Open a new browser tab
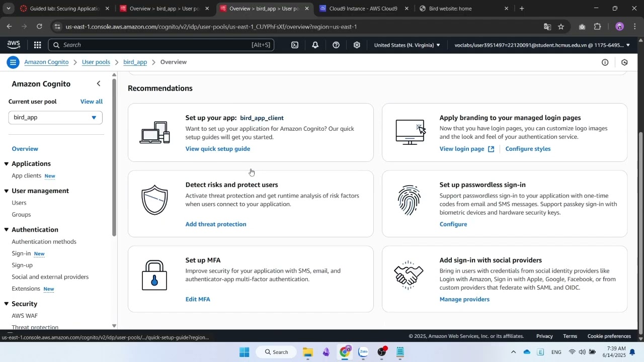The height and width of the screenshot is (362, 644). (522, 9)
